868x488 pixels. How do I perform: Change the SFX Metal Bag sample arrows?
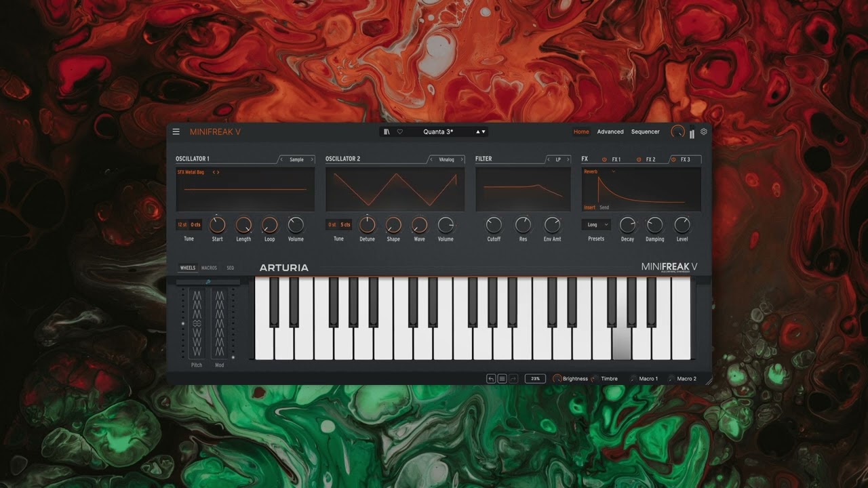point(216,172)
